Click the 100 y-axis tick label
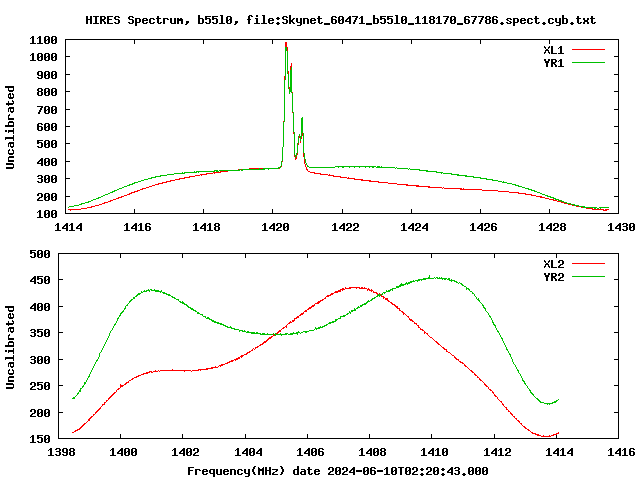 (x=47, y=214)
